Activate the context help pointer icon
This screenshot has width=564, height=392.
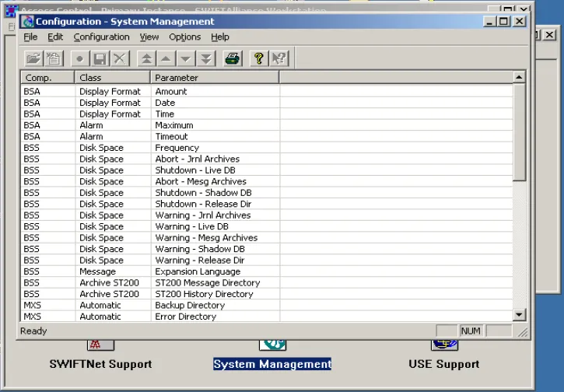click(279, 58)
